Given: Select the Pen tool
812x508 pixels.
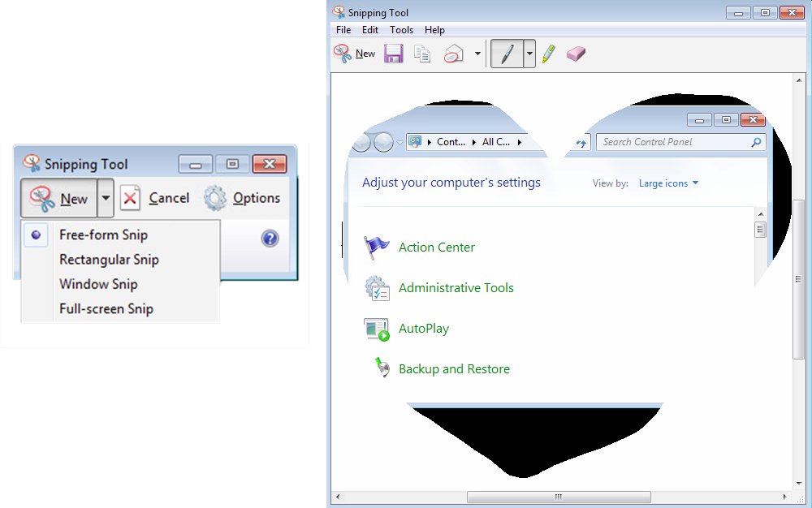Looking at the screenshot, I should [507, 54].
